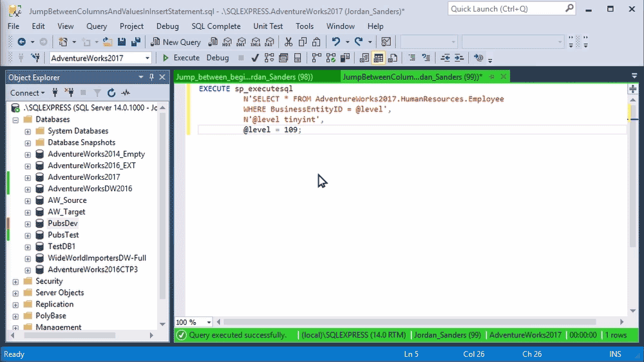Viewport: 644px width, 362px height.
Task: Click the Debug button
Action: click(x=217, y=58)
